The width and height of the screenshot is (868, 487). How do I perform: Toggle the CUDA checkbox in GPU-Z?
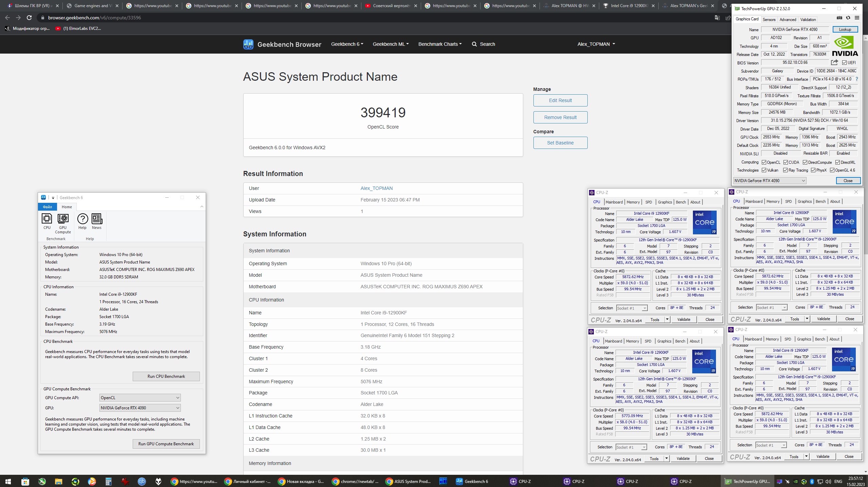[x=786, y=162]
